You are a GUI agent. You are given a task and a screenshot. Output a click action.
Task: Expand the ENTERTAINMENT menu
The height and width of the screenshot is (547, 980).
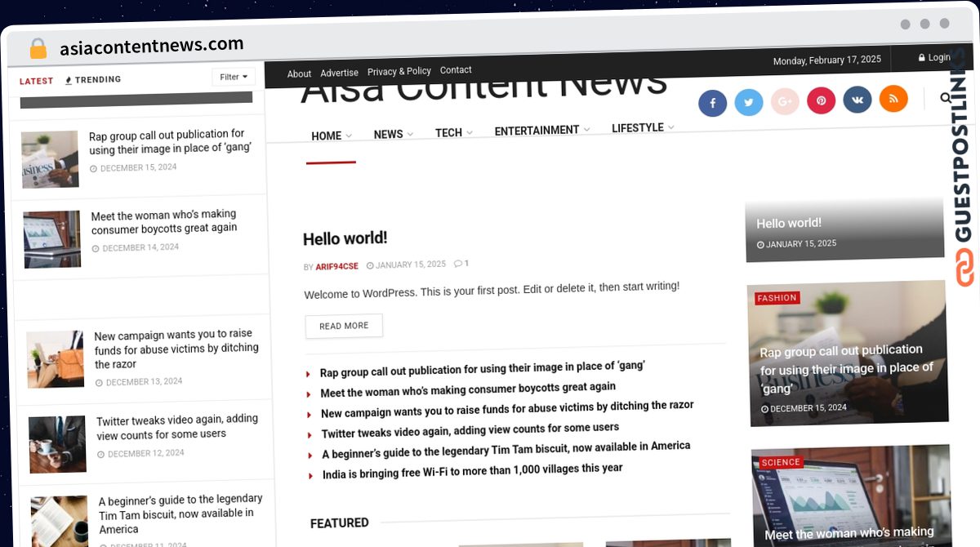click(542, 131)
